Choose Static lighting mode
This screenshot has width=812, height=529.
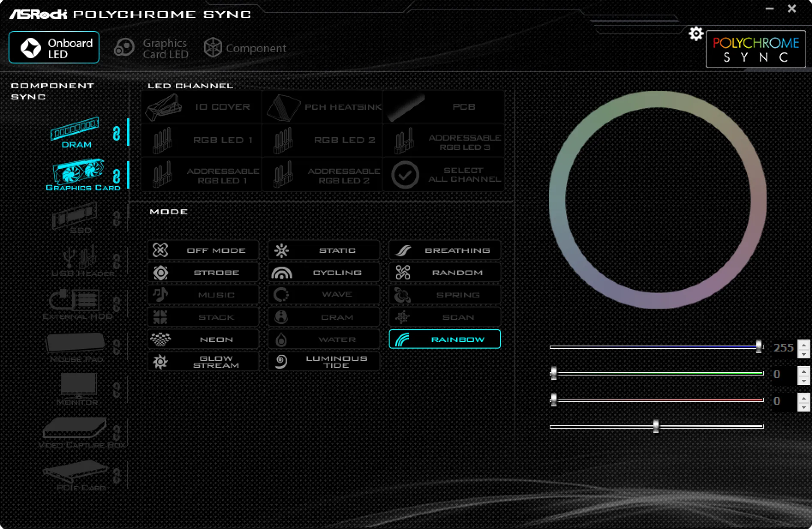pos(324,250)
